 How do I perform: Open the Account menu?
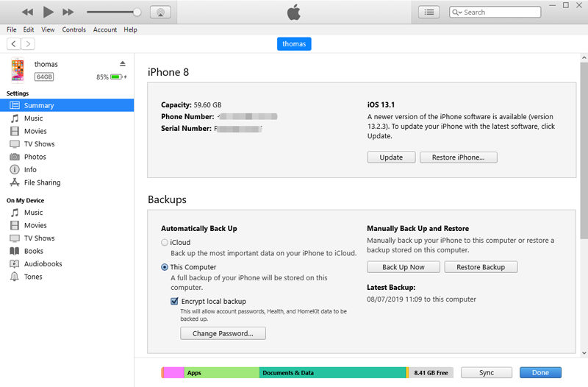pyautogui.click(x=105, y=29)
